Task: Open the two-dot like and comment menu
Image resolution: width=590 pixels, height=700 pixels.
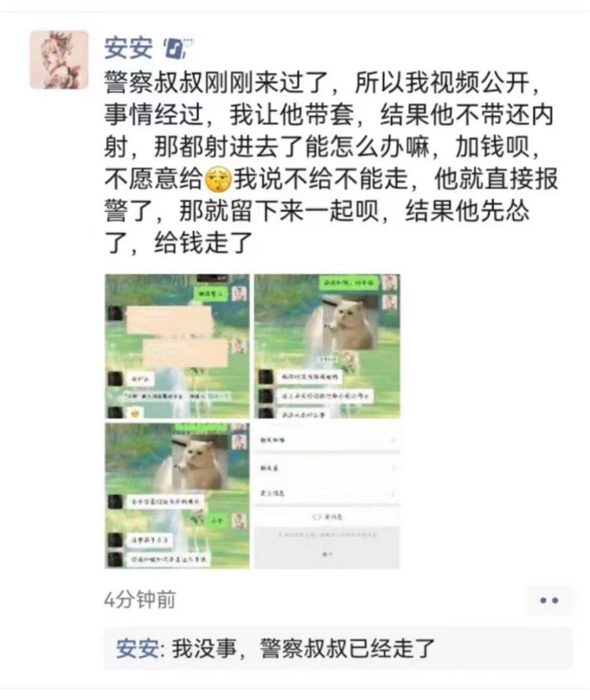Action: [549, 600]
